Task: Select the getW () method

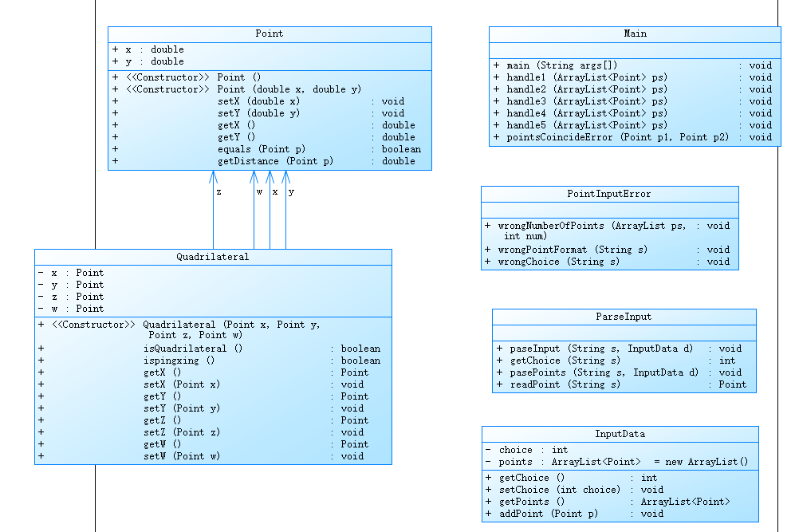Action: [203, 444]
